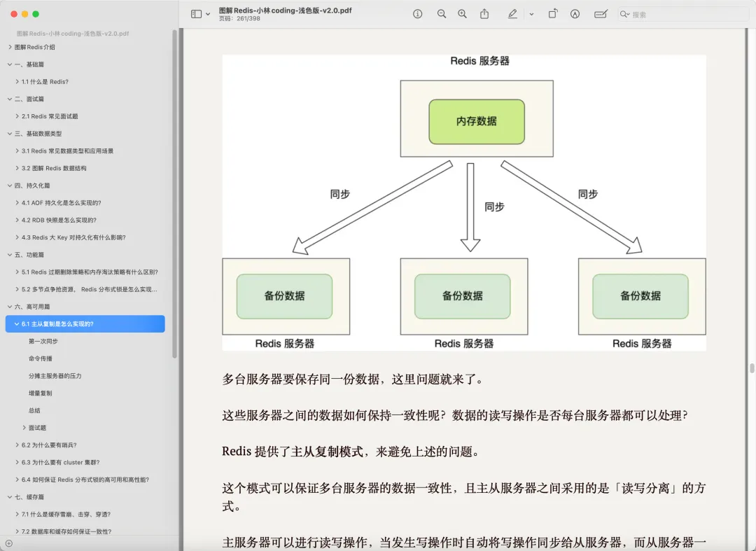Viewport: 756px width, 551px height.
Task: Toggle the sidebar view button
Action: point(196,14)
